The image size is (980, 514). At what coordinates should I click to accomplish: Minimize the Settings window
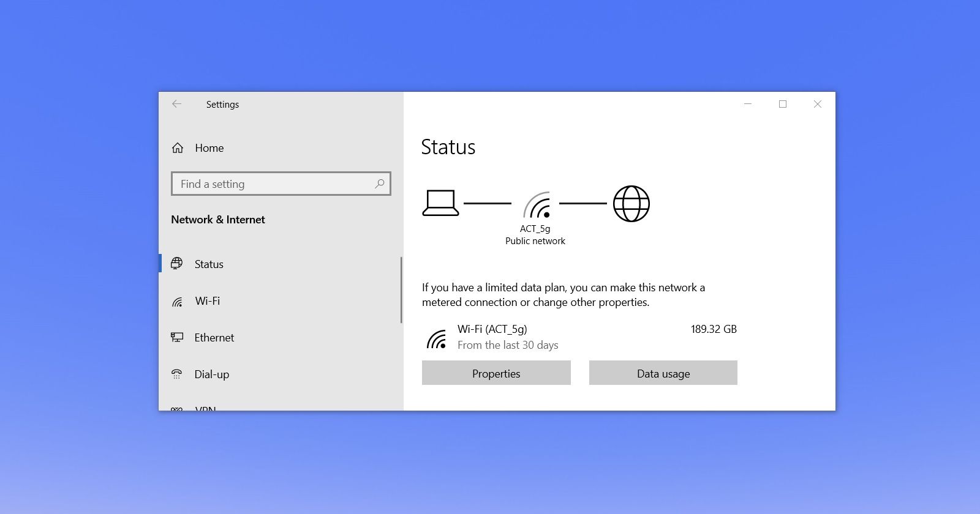pos(747,104)
